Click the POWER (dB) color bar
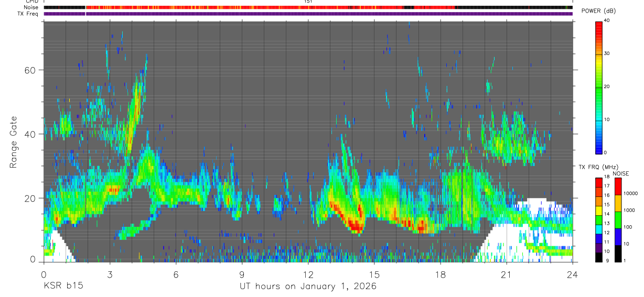 coord(598,87)
